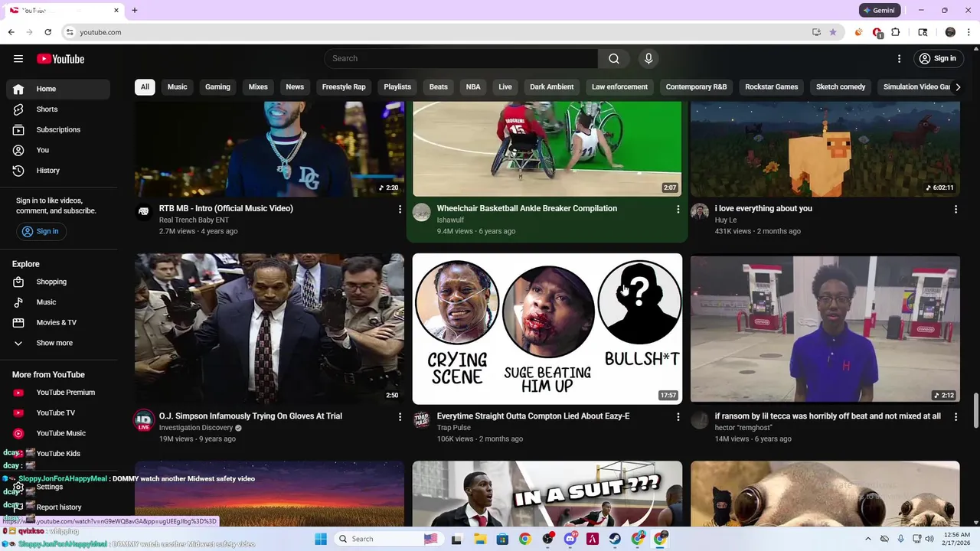The height and width of the screenshot is (551, 980).
Task: Select the News filter chip
Action: 295,87
